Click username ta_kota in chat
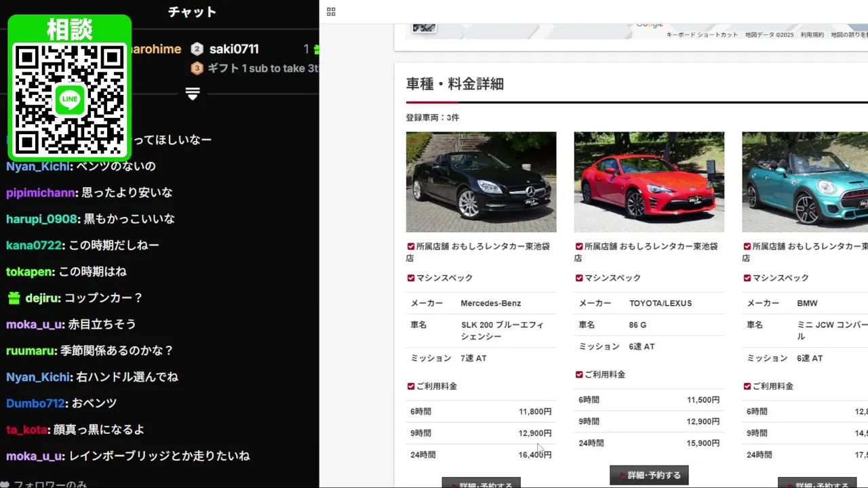Screen dimensions: 868x488 pyautogui.click(x=26, y=430)
